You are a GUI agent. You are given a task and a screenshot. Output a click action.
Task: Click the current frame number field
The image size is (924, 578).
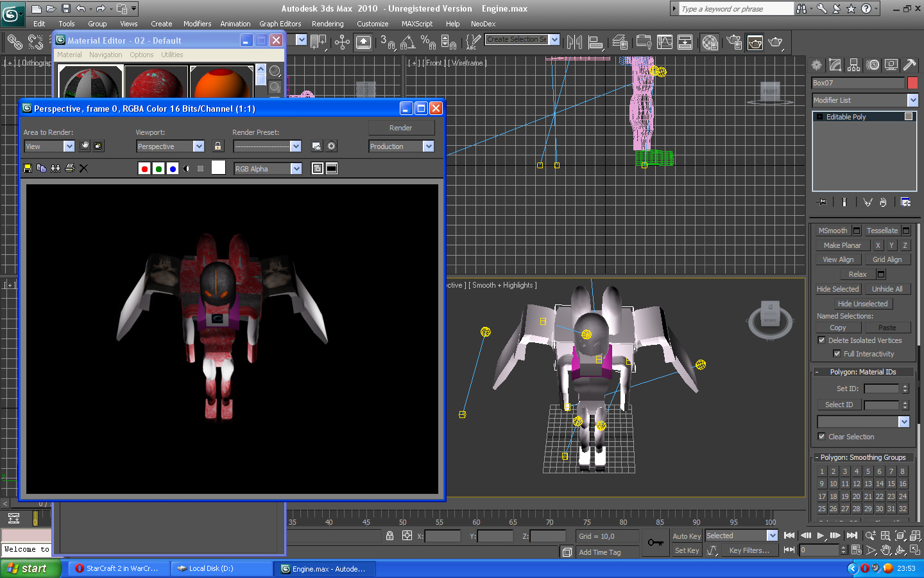(819, 550)
